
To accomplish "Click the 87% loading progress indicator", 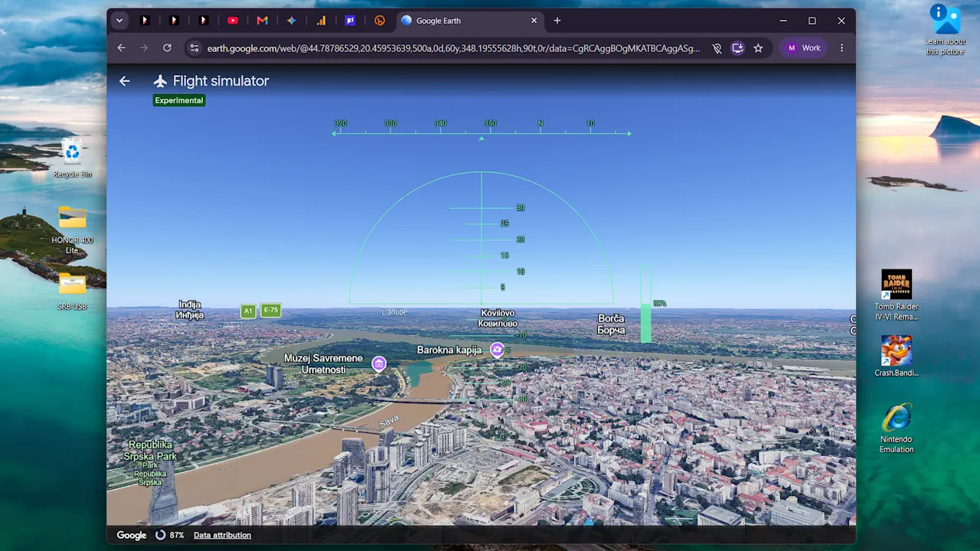I will 169,535.
